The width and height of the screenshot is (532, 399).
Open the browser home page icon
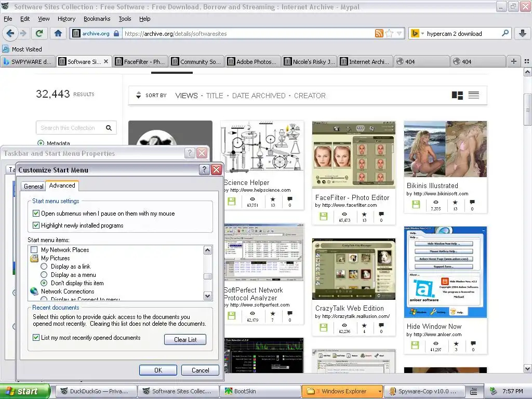pyautogui.click(x=58, y=33)
